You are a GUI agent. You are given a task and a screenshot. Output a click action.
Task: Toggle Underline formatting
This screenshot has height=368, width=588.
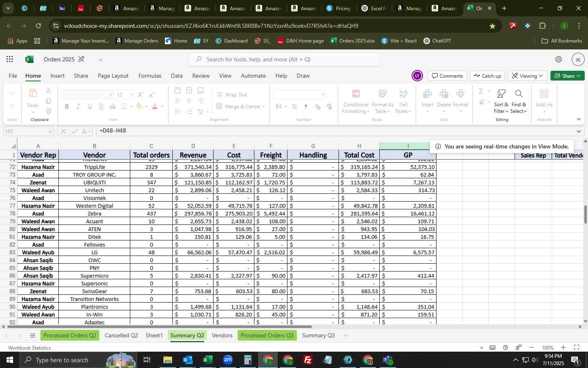coord(89,106)
